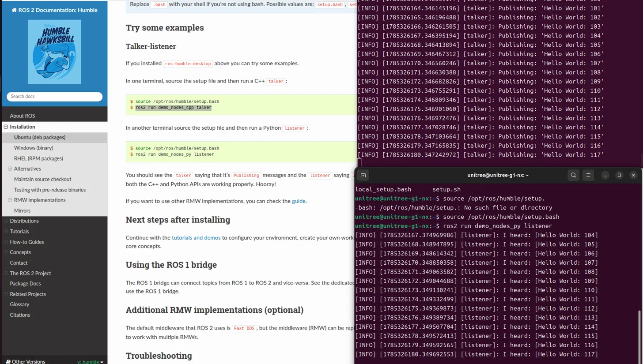Expand the Alternatives subsection
This screenshot has width=643, height=364.
coord(10,169)
